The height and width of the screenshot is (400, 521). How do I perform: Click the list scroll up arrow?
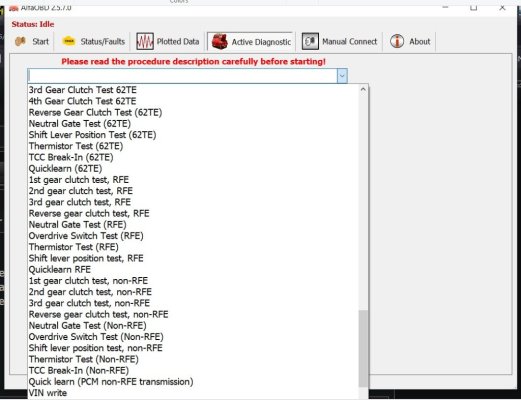[x=363, y=89]
